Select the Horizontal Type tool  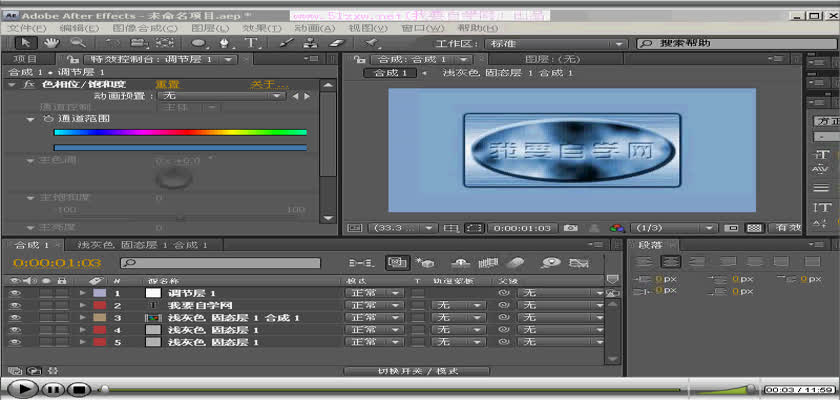point(251,43)
